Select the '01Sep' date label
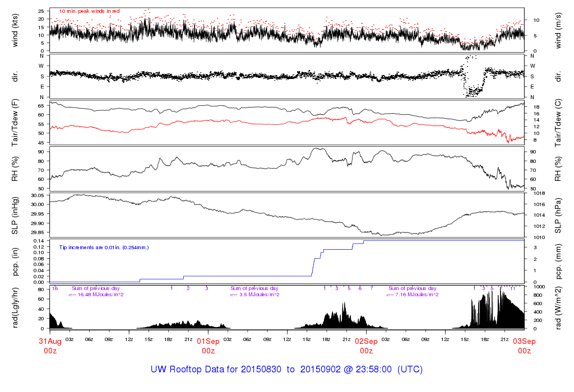Image resolution: width=574 pixels, height=392 pixels. (209, 341)
